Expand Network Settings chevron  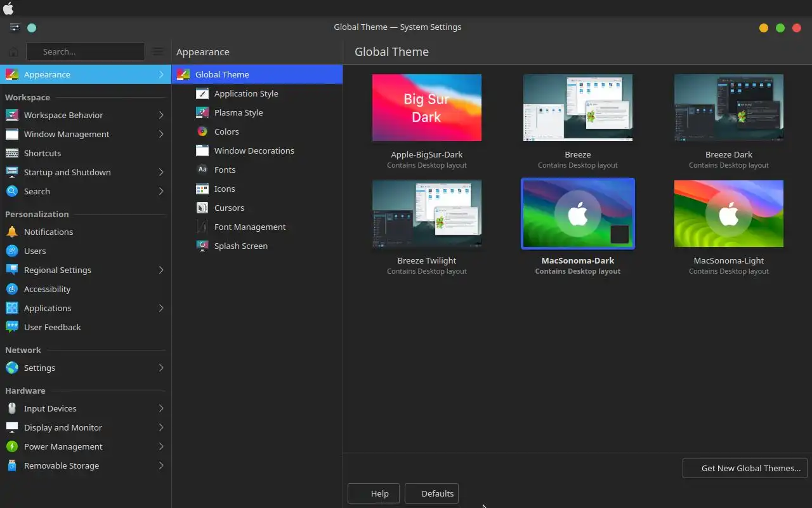pyautogui.click(x=161, y=368)
